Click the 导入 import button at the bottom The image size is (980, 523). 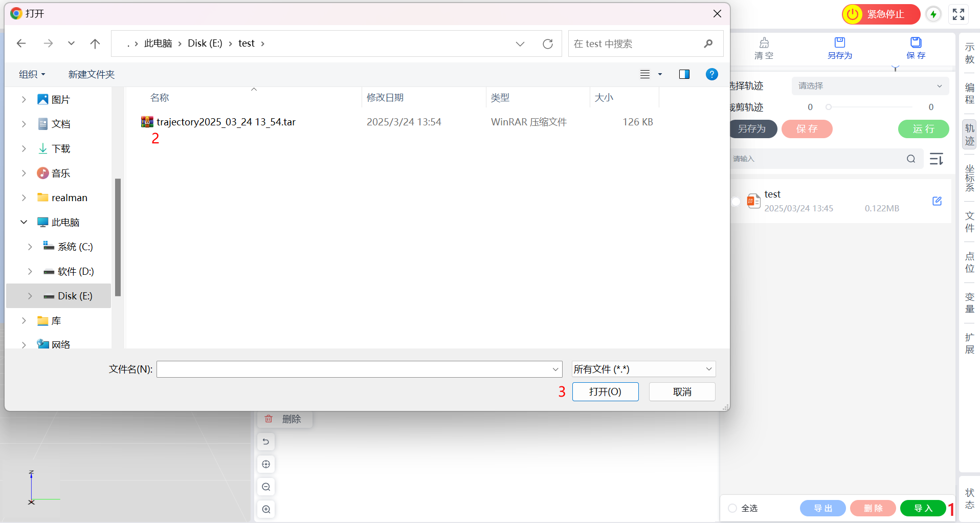(923, 508)
